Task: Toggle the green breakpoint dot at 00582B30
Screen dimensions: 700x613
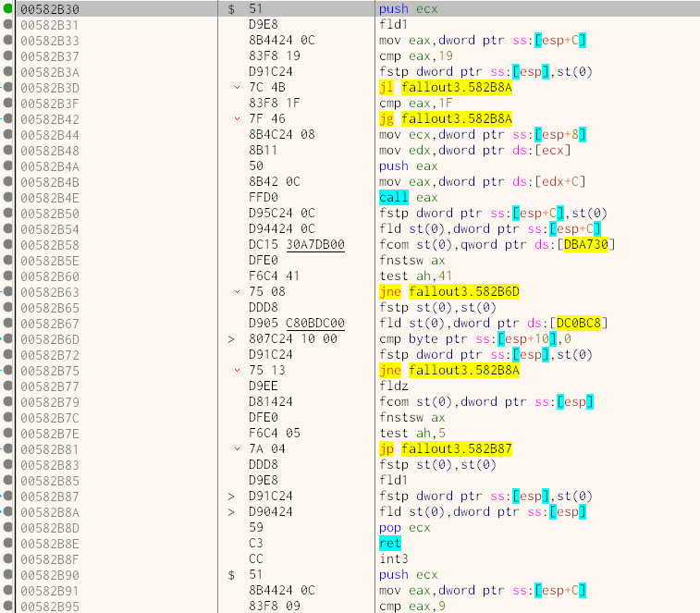Action: coord(7,8)
